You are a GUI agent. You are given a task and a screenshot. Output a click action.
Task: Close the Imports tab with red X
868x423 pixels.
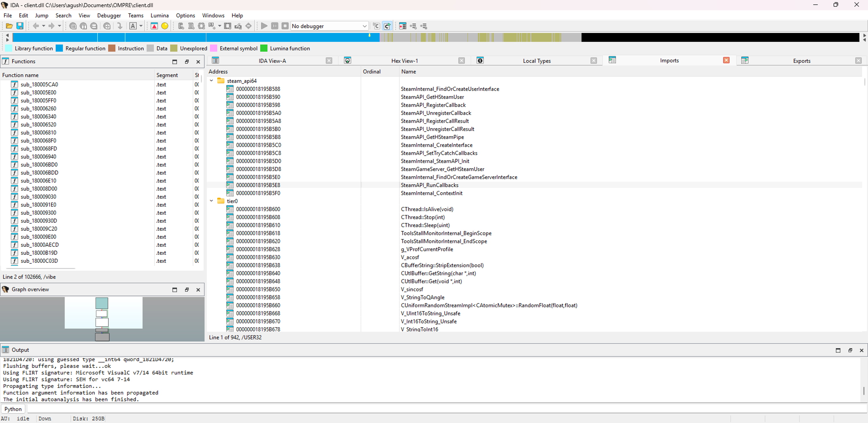(x=726, y=60)
